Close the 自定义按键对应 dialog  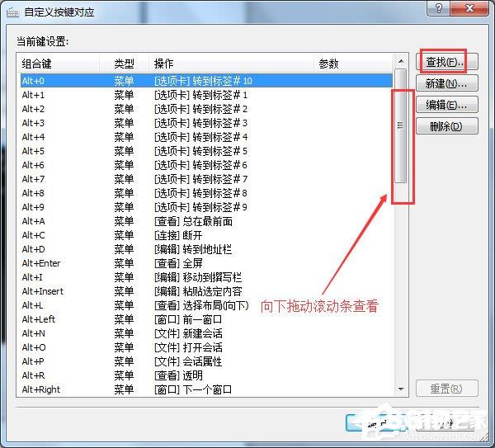(469, 8)
